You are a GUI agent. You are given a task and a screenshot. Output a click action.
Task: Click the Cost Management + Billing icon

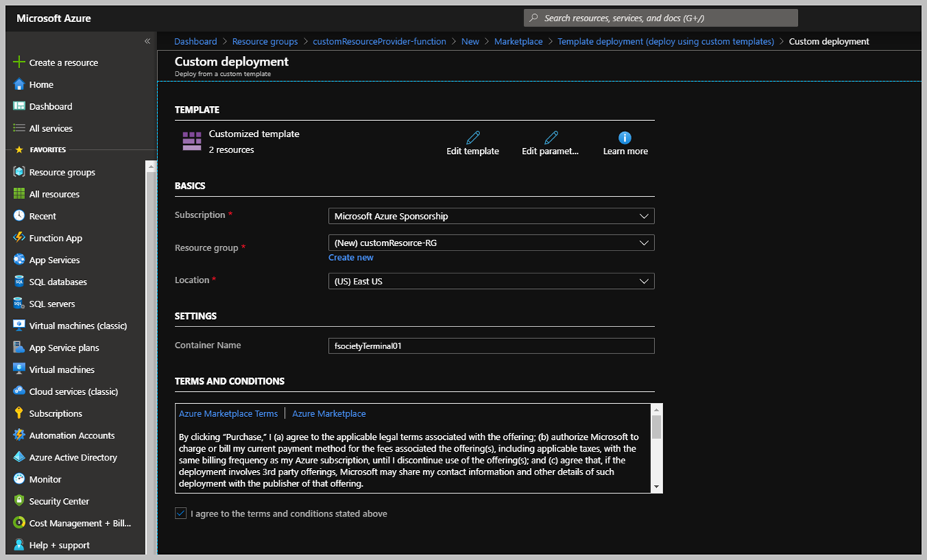(x=19, y=522)
